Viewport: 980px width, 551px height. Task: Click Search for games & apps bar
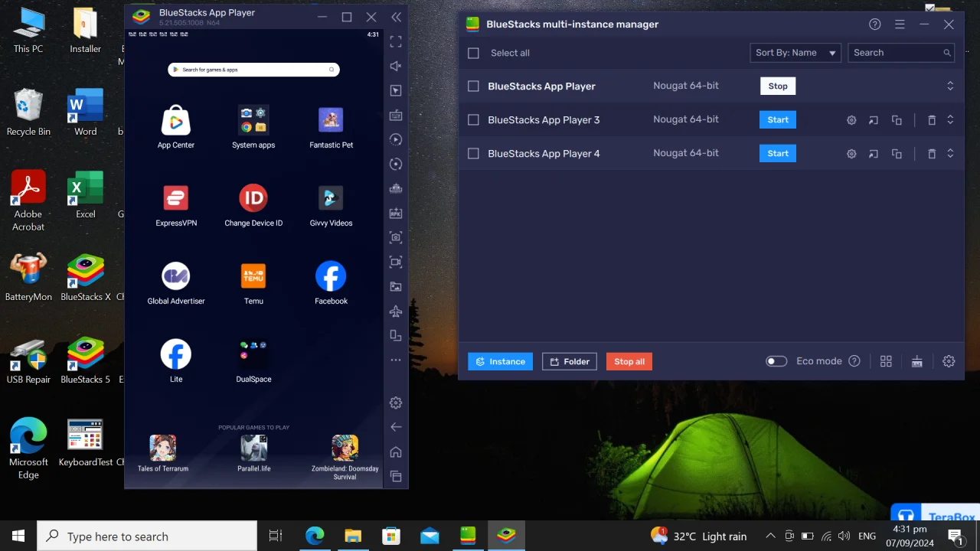click(x=253, y=70)
